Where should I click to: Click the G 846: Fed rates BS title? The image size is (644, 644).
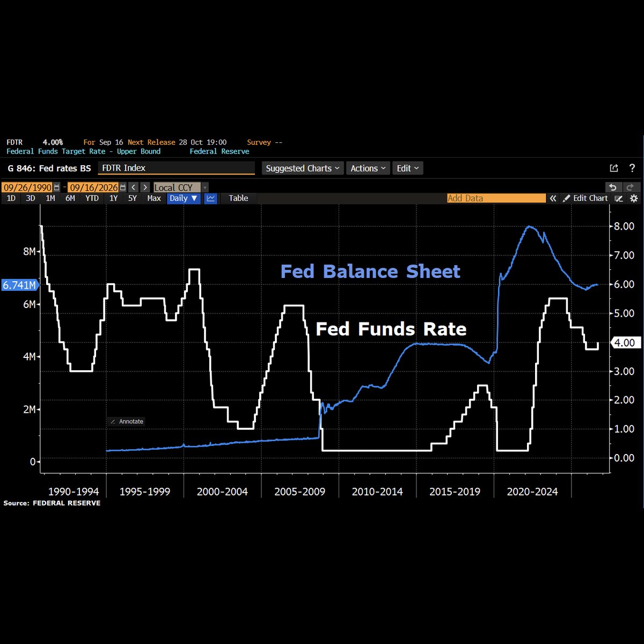click(49, 169)
